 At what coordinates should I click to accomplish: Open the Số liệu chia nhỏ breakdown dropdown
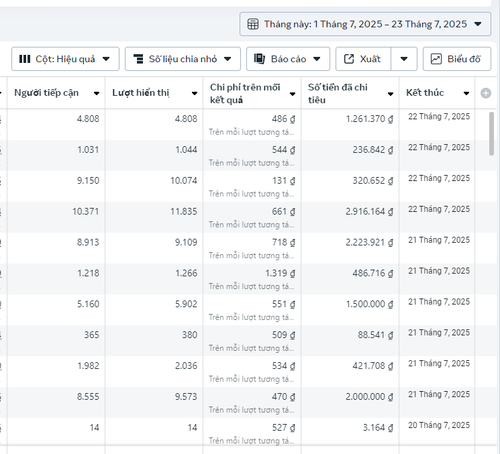coord(183,59)
